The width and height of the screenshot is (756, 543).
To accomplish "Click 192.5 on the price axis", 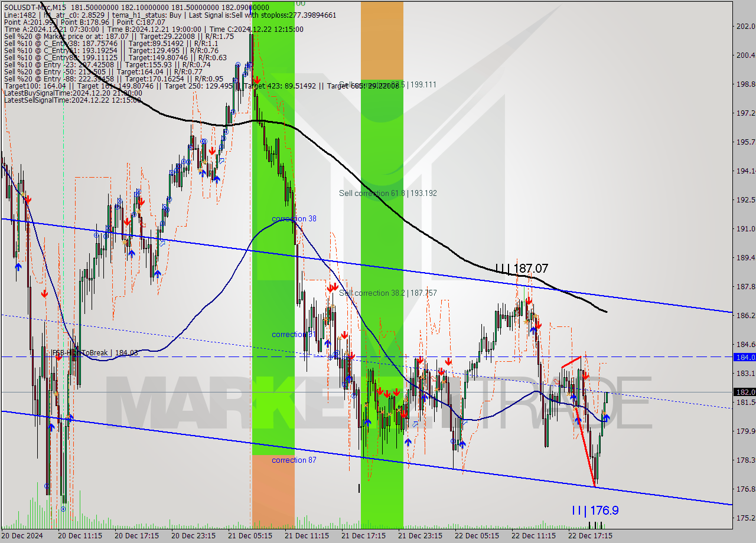I will tap(745, 199).
